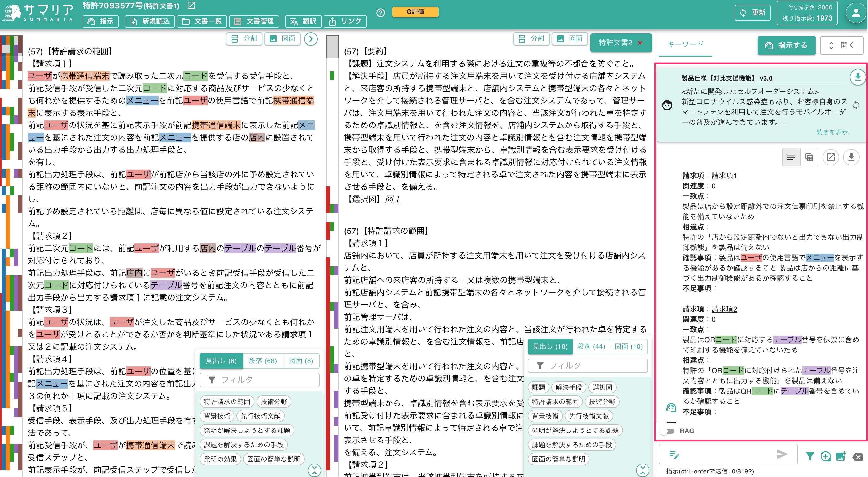This screenshot has width=868, height=477.
Task: Open the help question-mark icon
Action: coord(380,14)
